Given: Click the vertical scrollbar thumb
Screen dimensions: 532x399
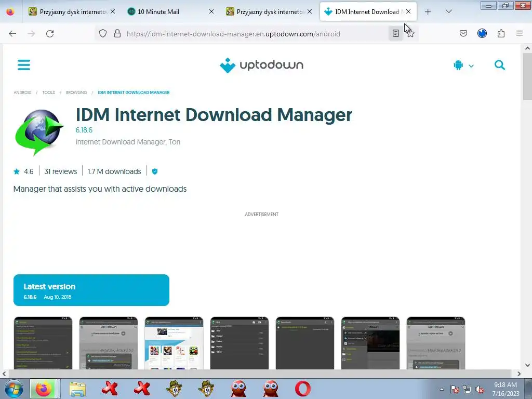Looking at the screenshot, I should (x=527, y=76).
